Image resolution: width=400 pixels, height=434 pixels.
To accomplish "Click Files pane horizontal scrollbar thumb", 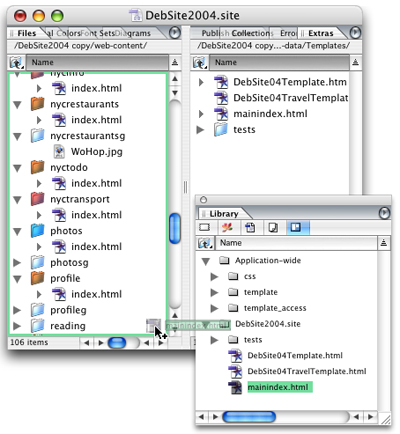I will [x=117, y=343].
